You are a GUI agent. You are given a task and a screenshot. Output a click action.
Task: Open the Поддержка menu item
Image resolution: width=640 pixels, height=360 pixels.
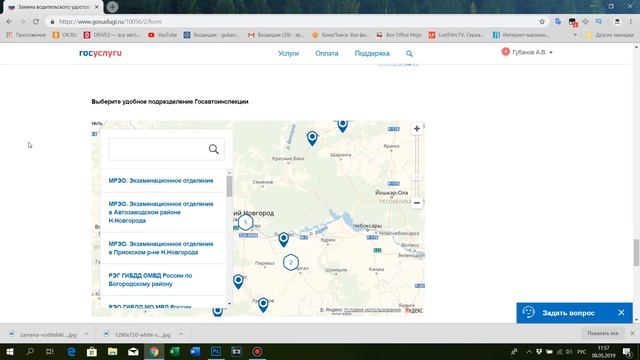point(372,53)
